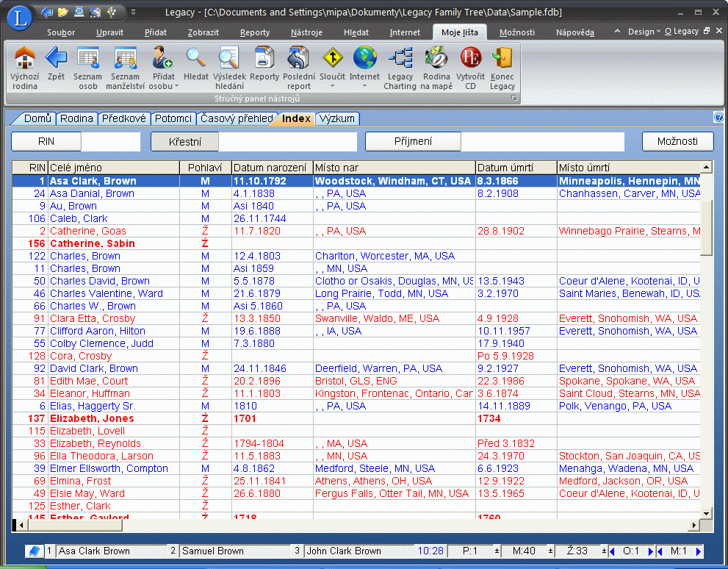
Task: Select row Elmer Ellsworth, Compton
Action: tap(356, 469)
